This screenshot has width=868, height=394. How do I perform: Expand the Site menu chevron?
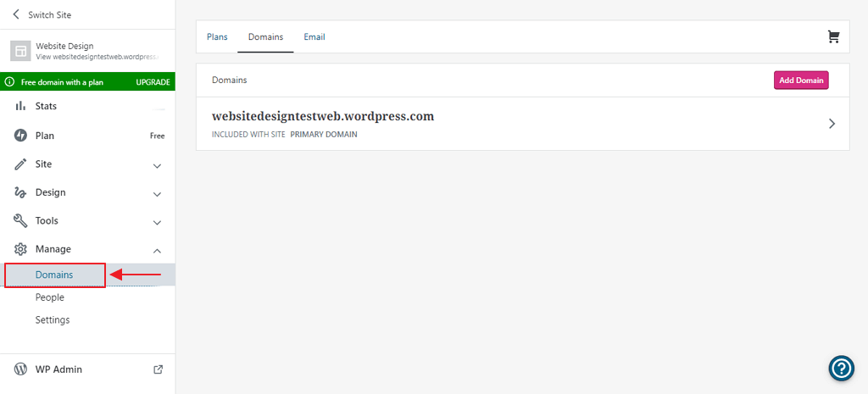157,165
